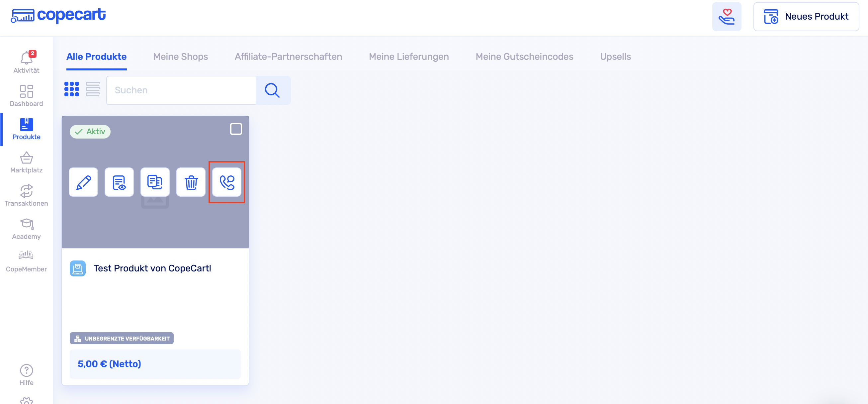
Task: Open Marktplatz from the sidebar
Action: click(x=26, y=162)
